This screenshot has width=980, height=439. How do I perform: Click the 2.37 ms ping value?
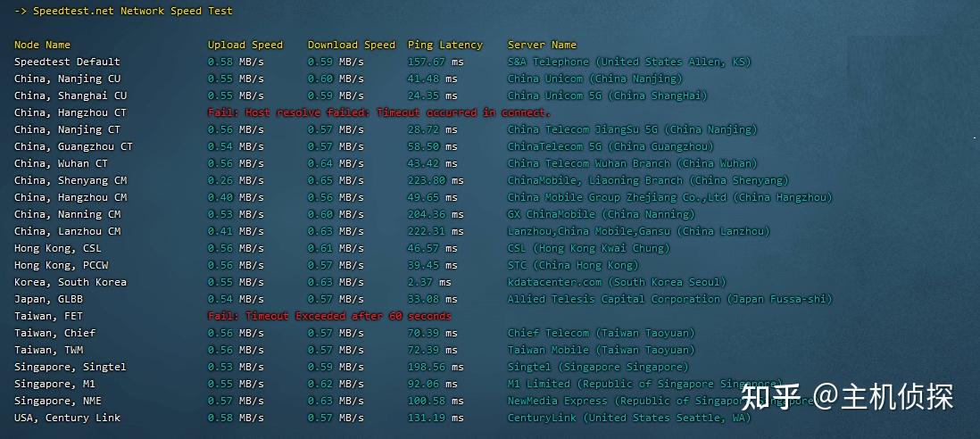point(429,282)
